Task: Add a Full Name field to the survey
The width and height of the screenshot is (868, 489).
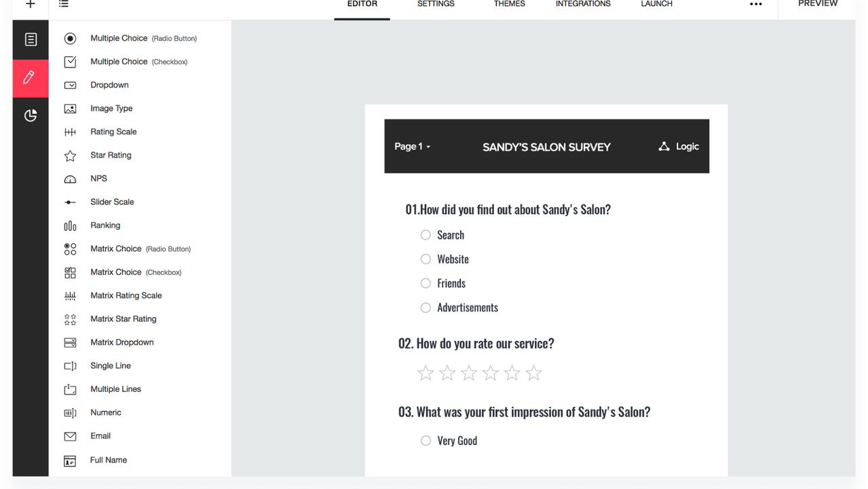Action: click(x=108, y=460)
